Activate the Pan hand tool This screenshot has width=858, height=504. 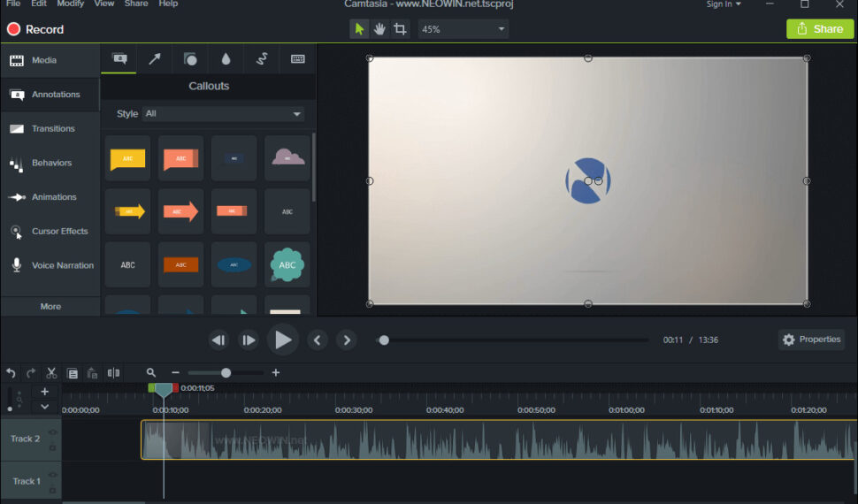click(379, 29)
